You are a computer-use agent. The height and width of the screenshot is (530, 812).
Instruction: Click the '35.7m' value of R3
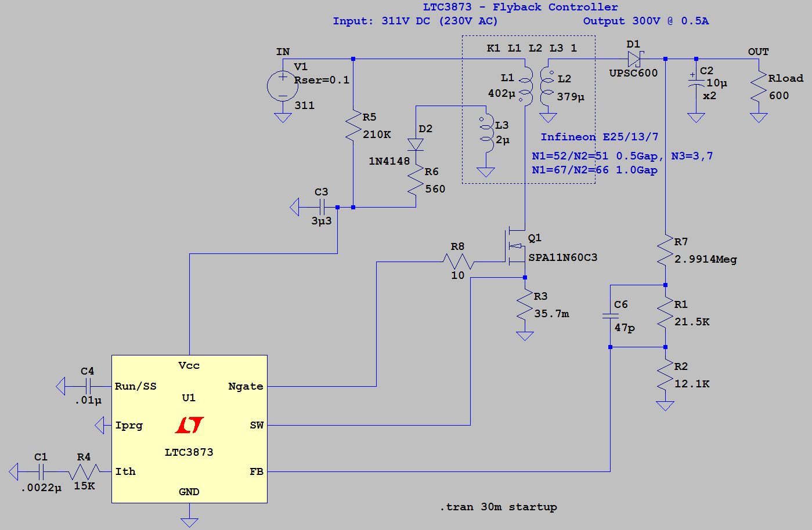[551, 314]
